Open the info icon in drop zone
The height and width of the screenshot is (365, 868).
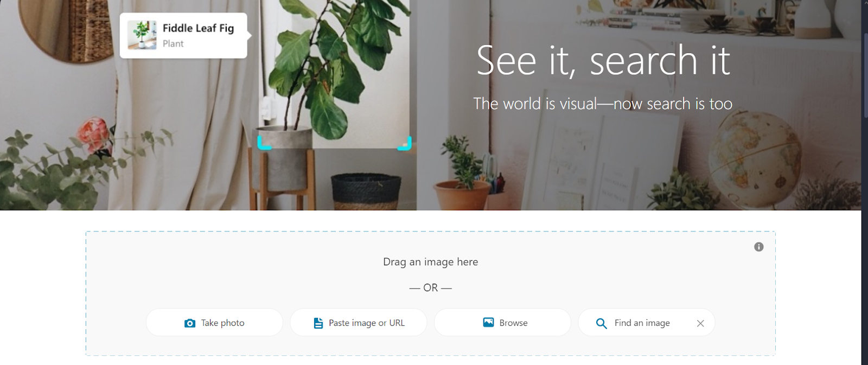point(759,247)
